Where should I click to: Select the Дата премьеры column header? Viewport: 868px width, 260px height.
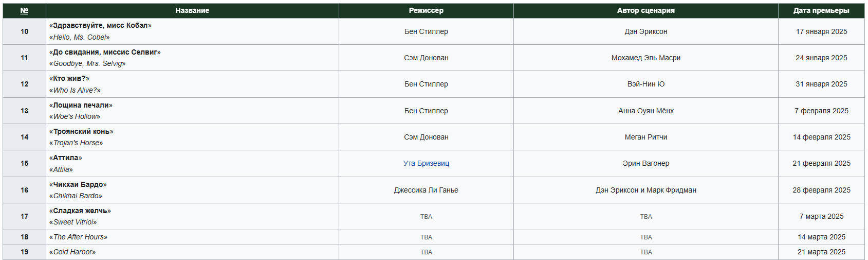click(x=821, y=10)
